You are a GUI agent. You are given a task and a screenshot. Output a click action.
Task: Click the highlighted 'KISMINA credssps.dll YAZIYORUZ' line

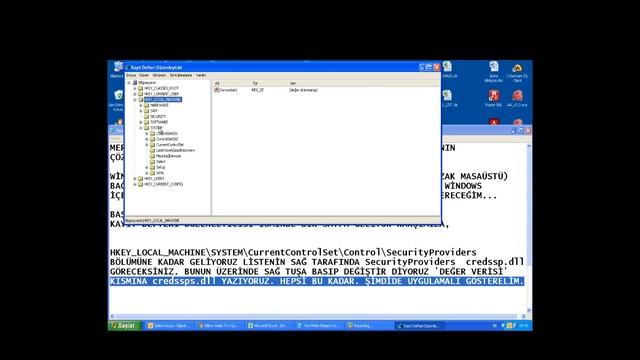pyautogui.click(x=317, y=281)
